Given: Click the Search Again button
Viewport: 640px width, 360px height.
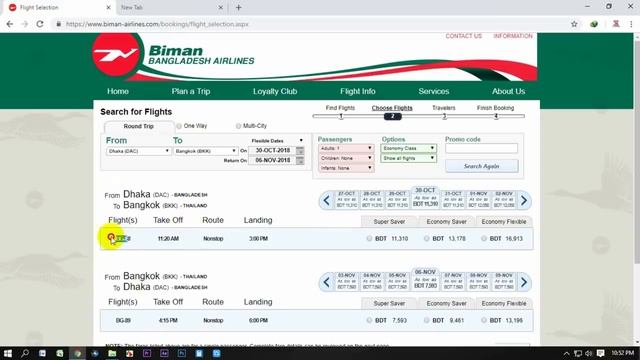Looking at the screenshot, I should (482, 166).
